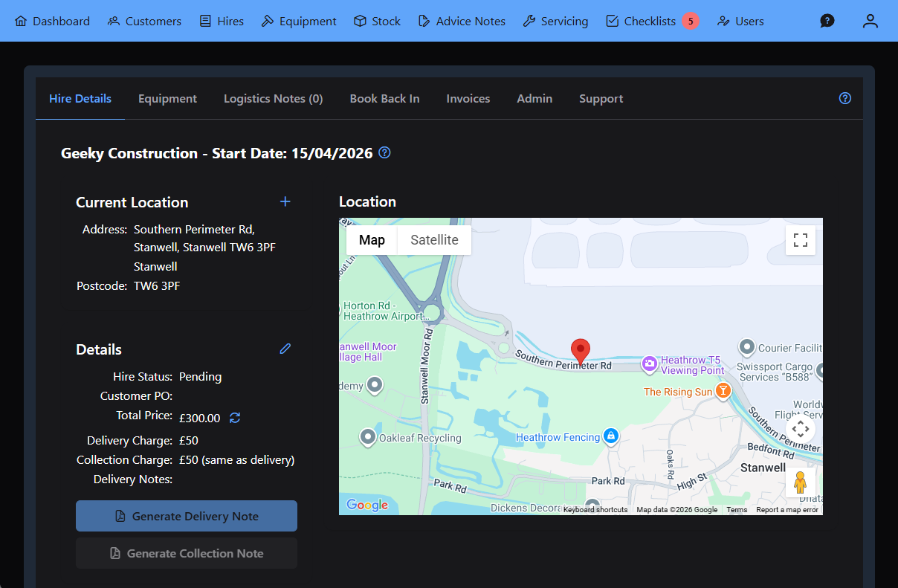Click the help question mark in the navbar
The width and height of the screenshot is (898, 588).
(827, 21)
